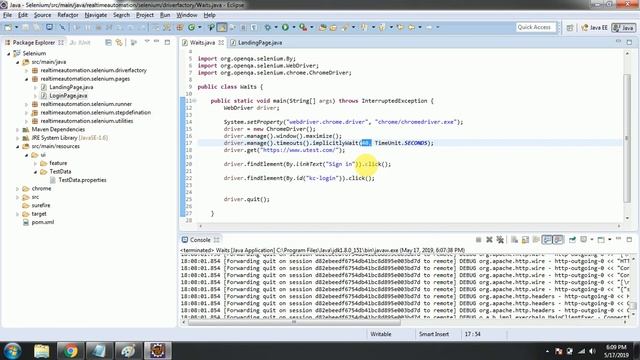Collapse the src/main/java folder
640x360 pixels.
tap(18, 62)
